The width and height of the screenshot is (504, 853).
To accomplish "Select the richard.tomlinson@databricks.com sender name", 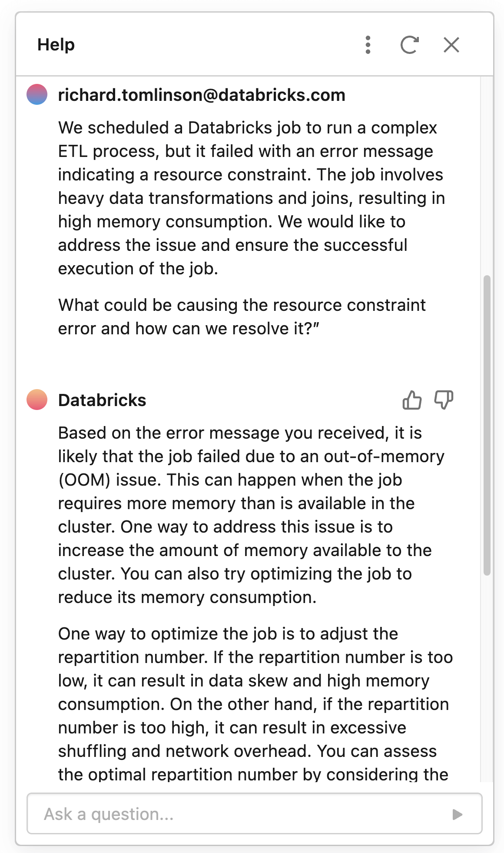I will [x=202, y=95].
